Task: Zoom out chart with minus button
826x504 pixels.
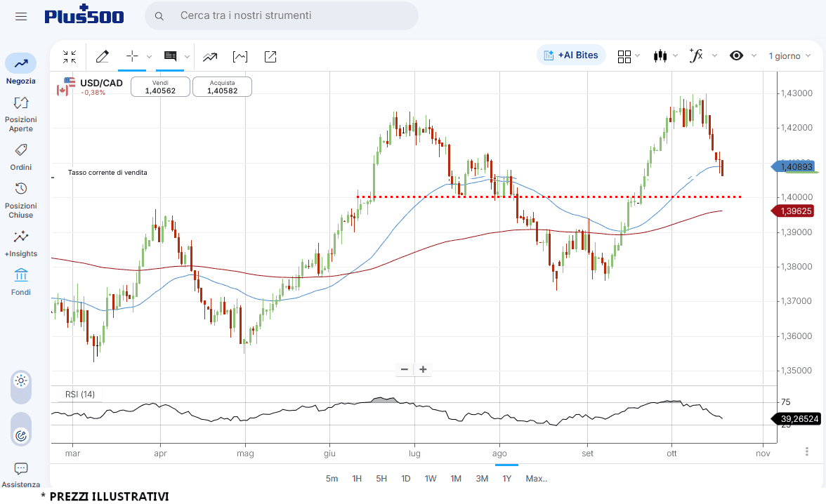Action: point(405,369)
